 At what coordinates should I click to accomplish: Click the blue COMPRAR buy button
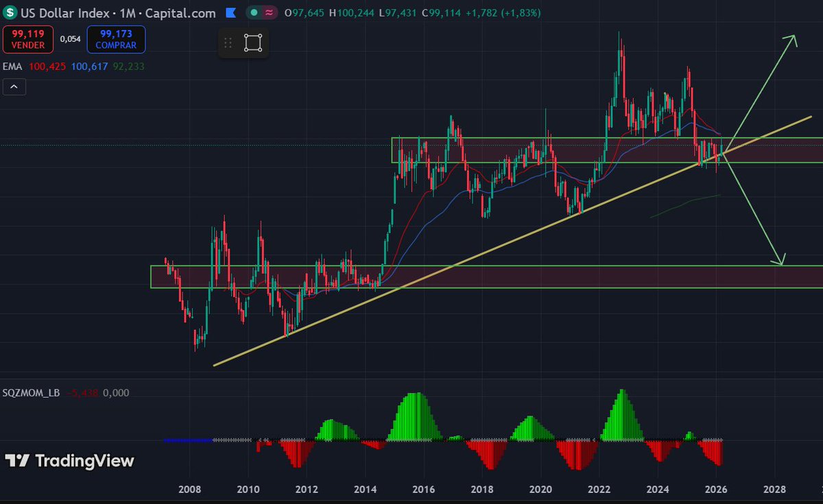tap(116, 39)
